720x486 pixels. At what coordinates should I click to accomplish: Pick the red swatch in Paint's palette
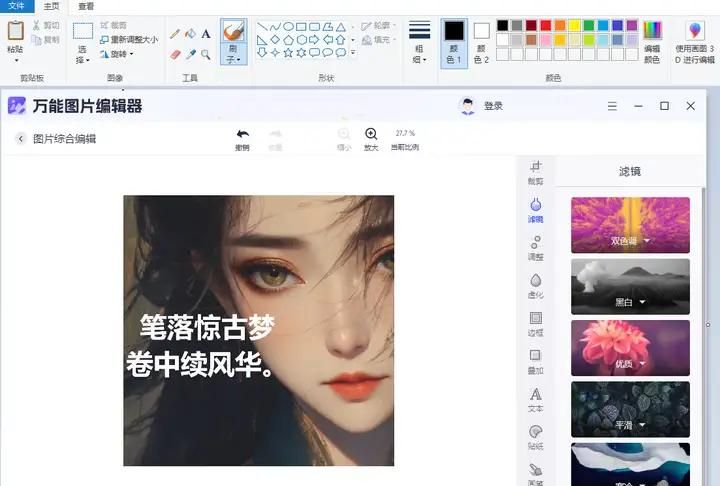pyautogui.click(x=546, y=26)
